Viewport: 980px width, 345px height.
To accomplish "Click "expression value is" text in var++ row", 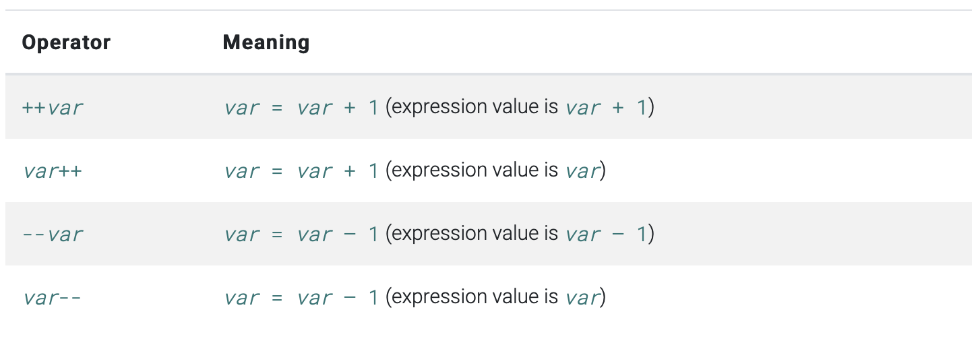I will pyautogui.click(x=475, y=170).
